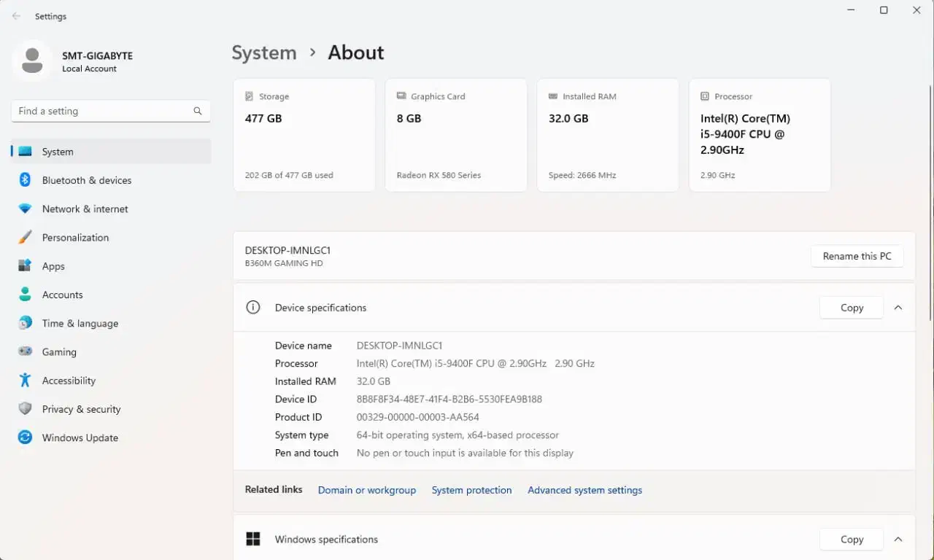The height and width of the screenshot is (560, 934).
Task: Collapse the Device specifications section
Action: pyautogui.click(x=898, y=308)
